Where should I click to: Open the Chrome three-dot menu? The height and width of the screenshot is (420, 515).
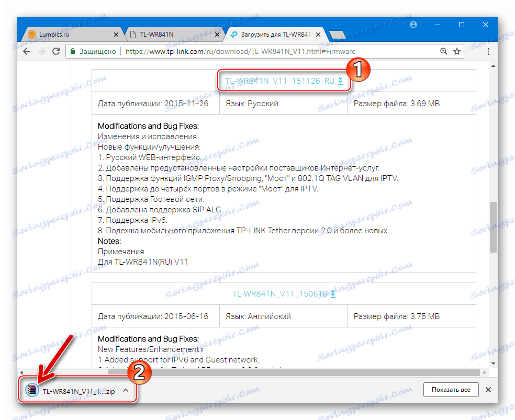pos(488,51)
